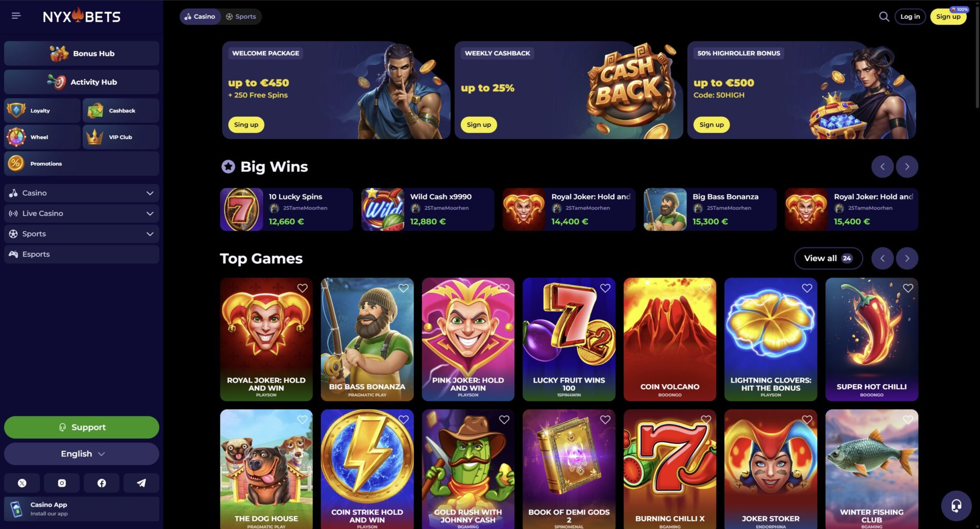This screenshot has width=980, height=529.
Task: Favorite Royal Joker: Hold and Win game
Action: [x=302, y=288]
